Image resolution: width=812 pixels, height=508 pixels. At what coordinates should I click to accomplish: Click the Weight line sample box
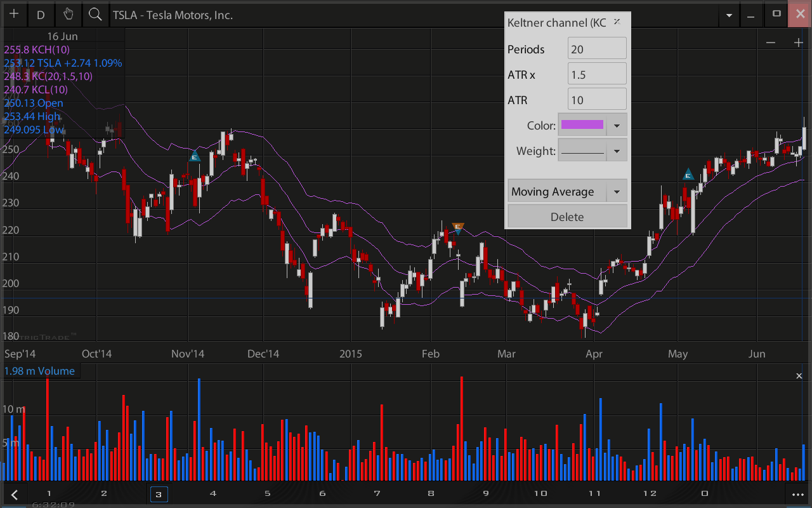[x=582, y=151]
